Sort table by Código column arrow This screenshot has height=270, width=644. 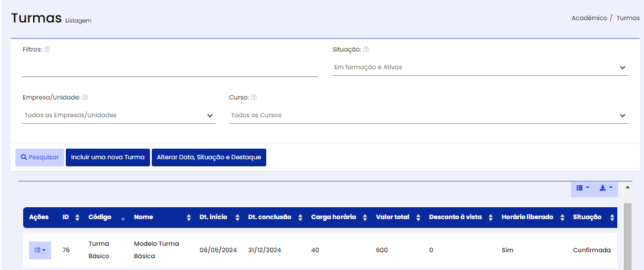(123, 220)
